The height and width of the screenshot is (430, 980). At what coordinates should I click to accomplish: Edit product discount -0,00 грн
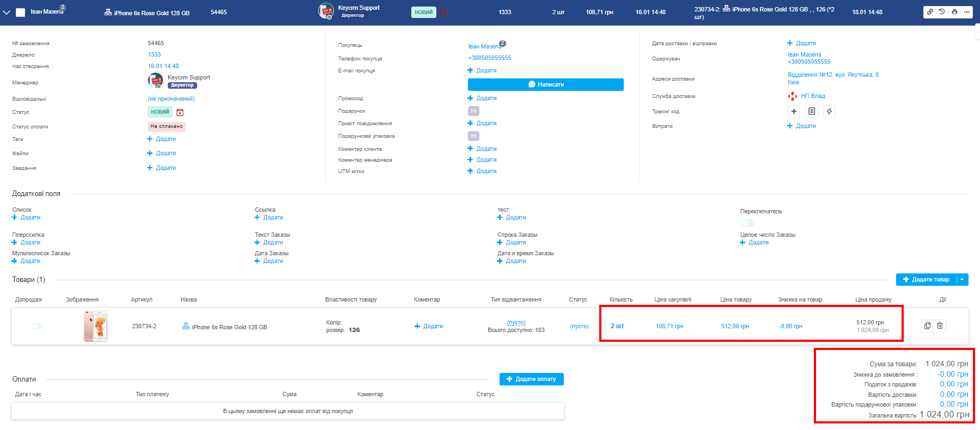[790, 326]
